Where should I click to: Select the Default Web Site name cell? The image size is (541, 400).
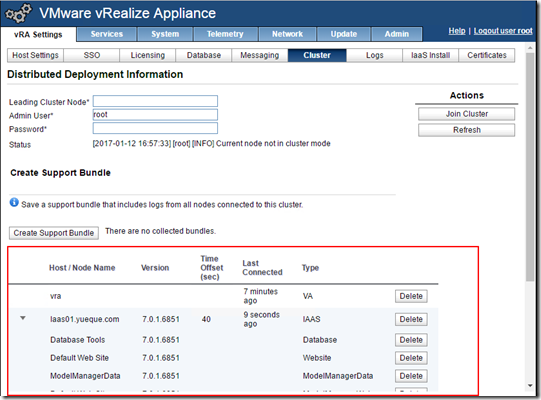(x=79, y=358)
